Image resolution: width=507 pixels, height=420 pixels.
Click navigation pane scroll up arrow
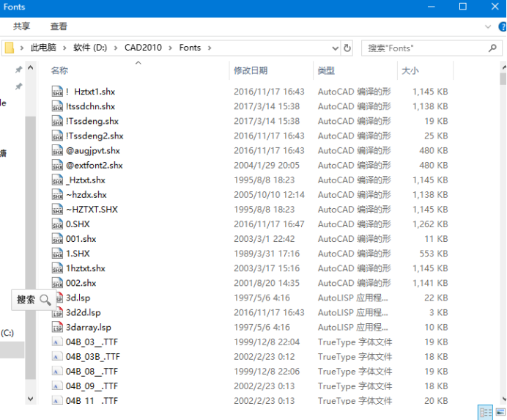click(x=30, y=67)
